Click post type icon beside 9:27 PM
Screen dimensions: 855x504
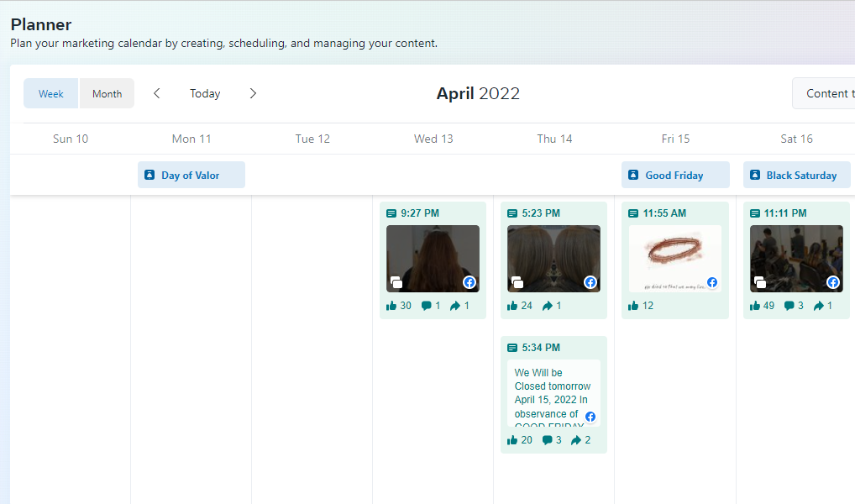click(x=391, y=213)
